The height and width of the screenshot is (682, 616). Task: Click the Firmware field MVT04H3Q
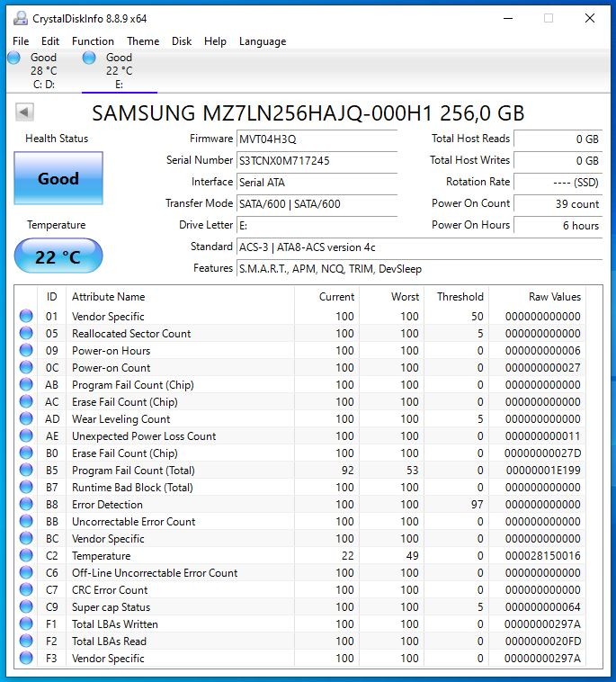317,139
